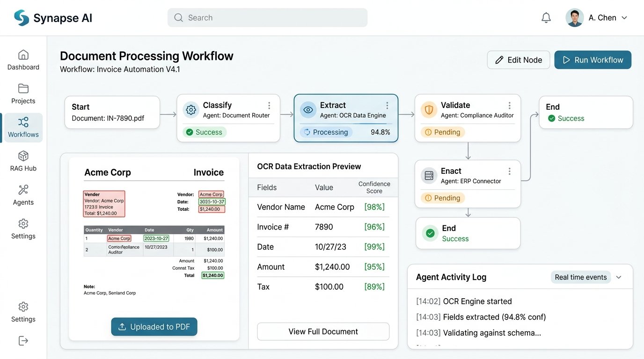
Task: Click the Classify node gear icon
Action: (x=191, y=110)
